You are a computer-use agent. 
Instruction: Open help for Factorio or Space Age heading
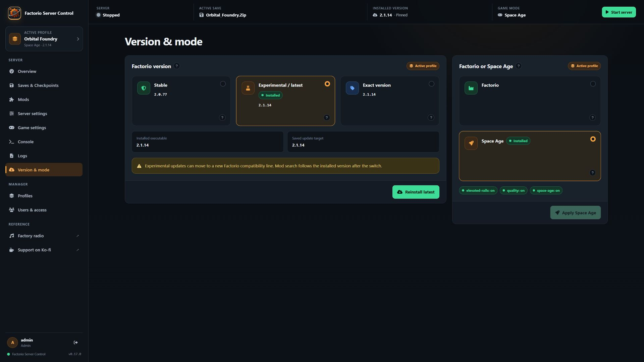click(519, 66)
